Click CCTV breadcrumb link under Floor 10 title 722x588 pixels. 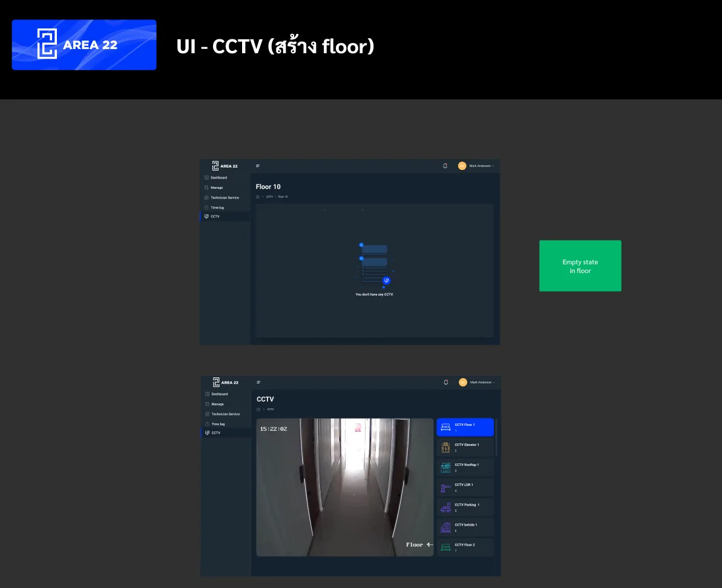tap(269, 197)
